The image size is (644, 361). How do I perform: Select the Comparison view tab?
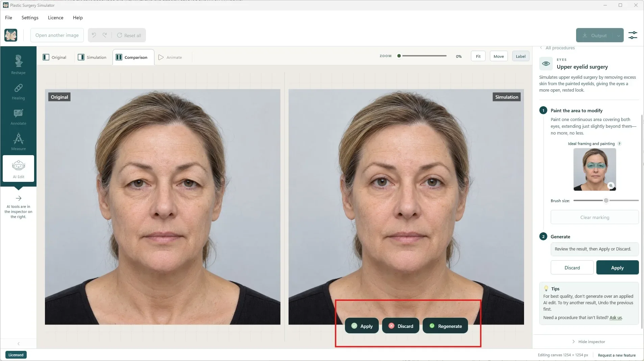pos(133,57)
